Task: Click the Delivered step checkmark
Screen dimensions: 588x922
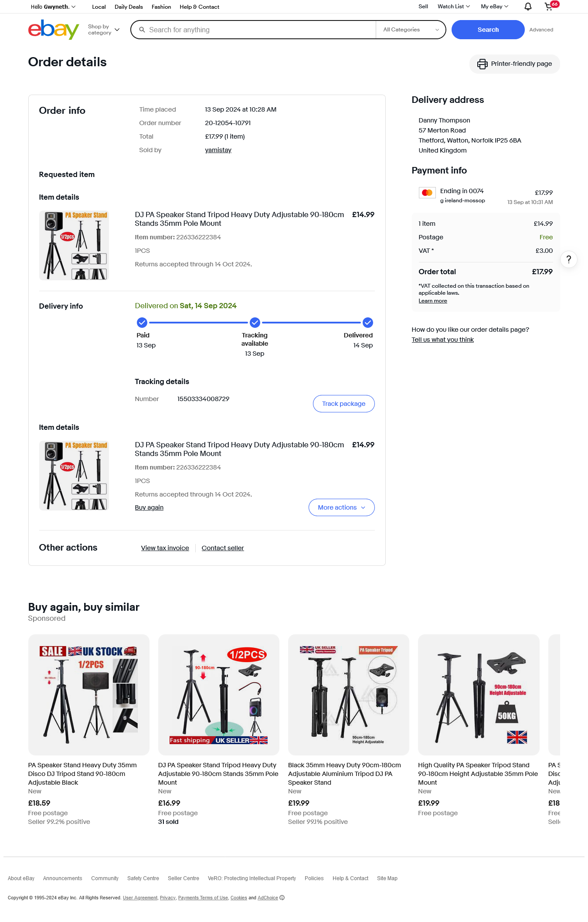Action: pos(367,323)
